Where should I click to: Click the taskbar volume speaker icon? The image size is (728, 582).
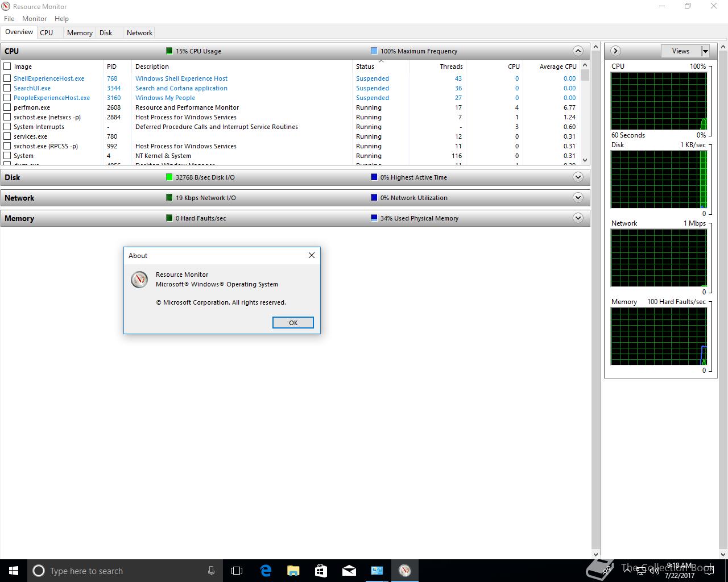(654, 571)
